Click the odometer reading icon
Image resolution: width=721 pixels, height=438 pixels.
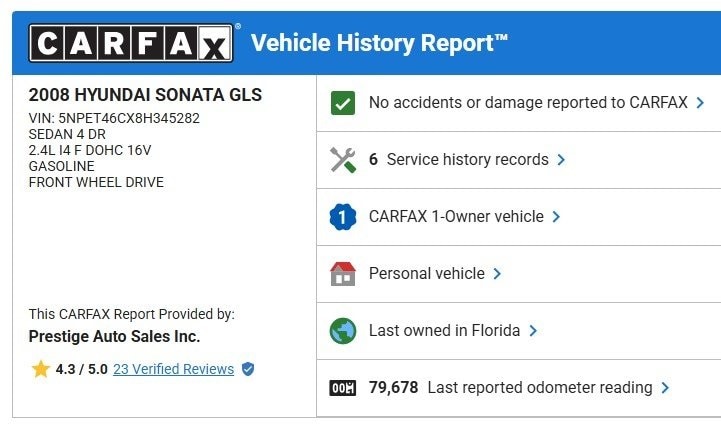[x=343, y=388]
